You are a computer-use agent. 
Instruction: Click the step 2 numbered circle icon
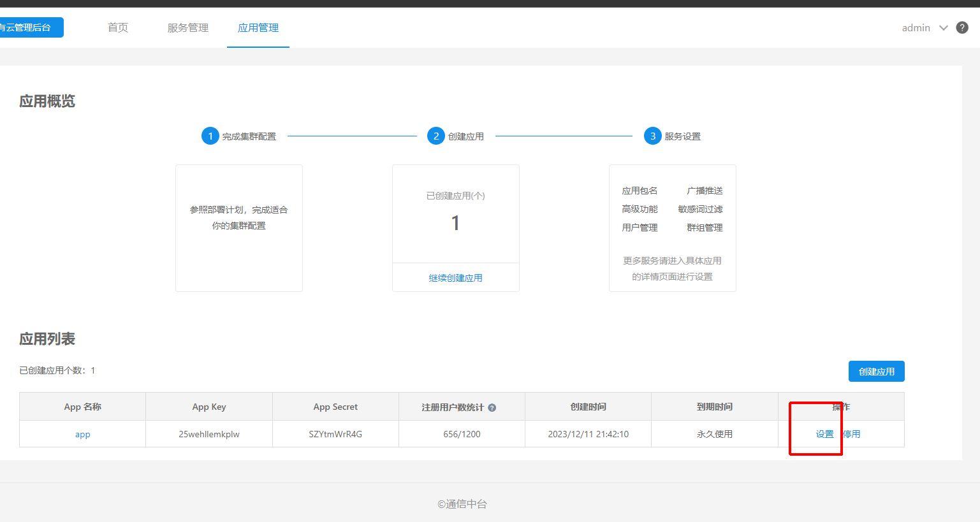point(436,136)
